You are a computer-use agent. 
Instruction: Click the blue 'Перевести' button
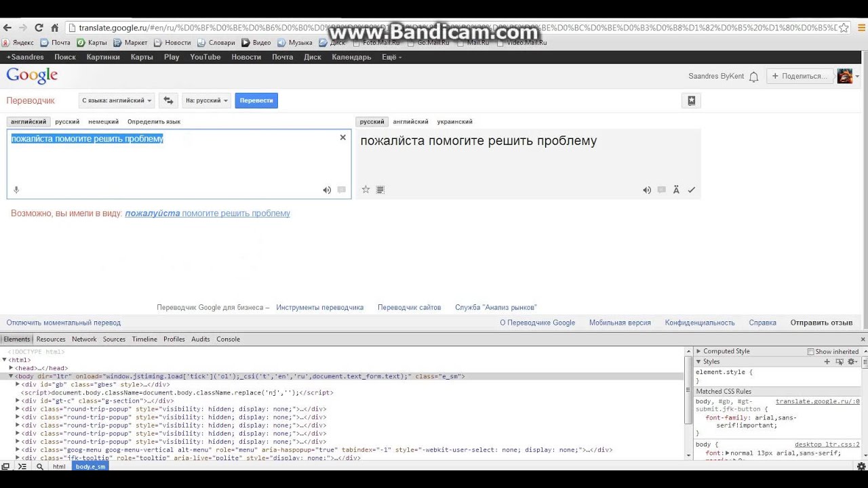[256, 100]
